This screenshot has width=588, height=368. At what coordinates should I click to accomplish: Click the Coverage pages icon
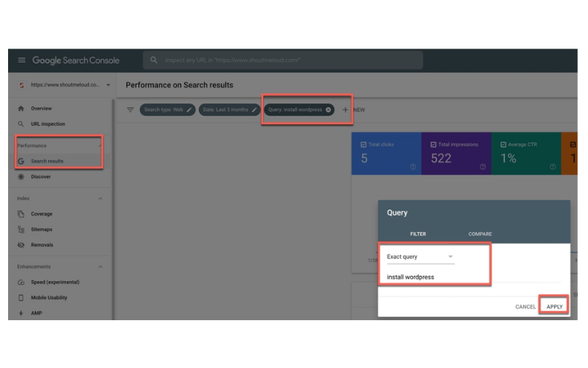pyautogui.click(x=21, y=213)
